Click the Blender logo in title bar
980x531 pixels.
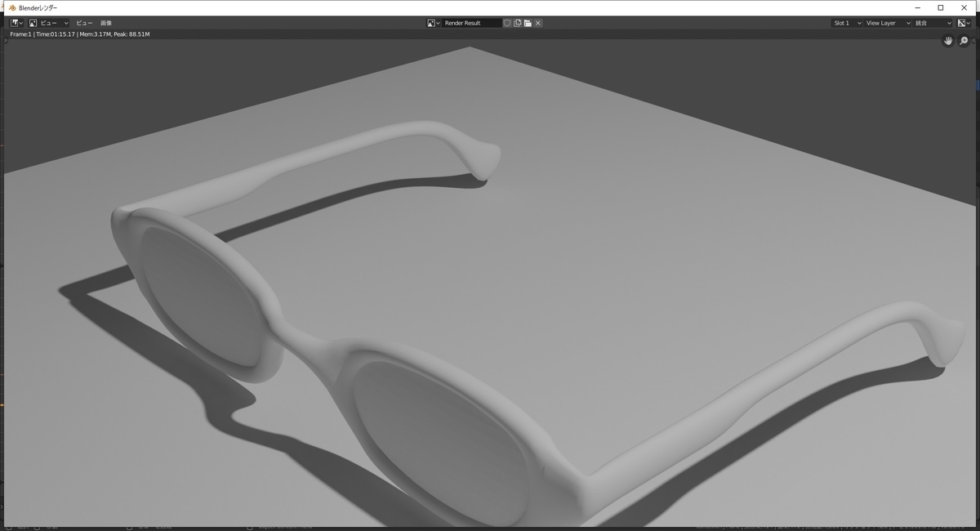[x=12, y=7]
